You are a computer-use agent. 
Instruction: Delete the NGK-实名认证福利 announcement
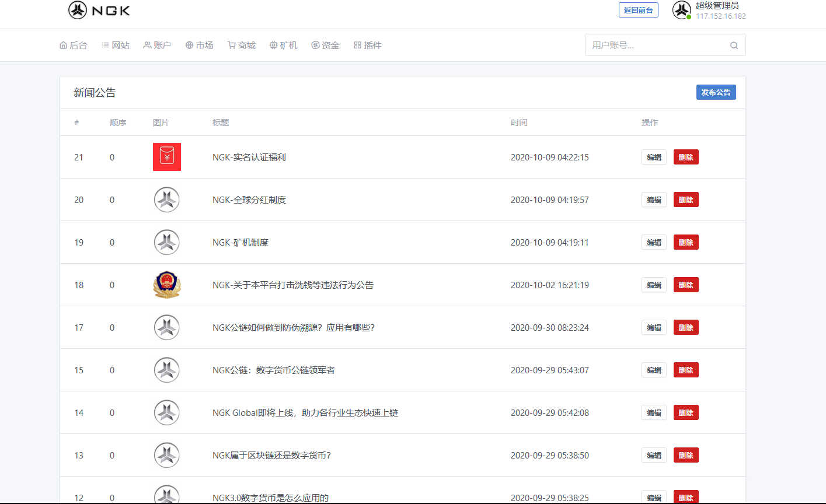pos(686,157)
